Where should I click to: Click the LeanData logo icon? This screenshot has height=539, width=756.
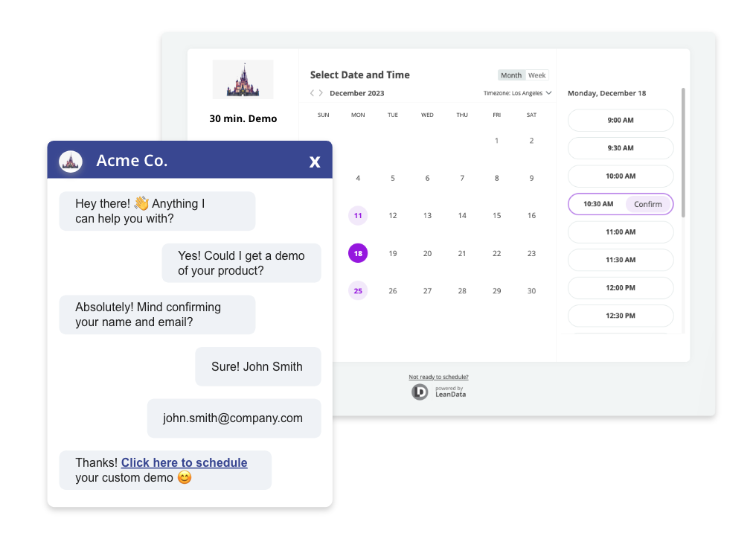[x=420, y=392]
